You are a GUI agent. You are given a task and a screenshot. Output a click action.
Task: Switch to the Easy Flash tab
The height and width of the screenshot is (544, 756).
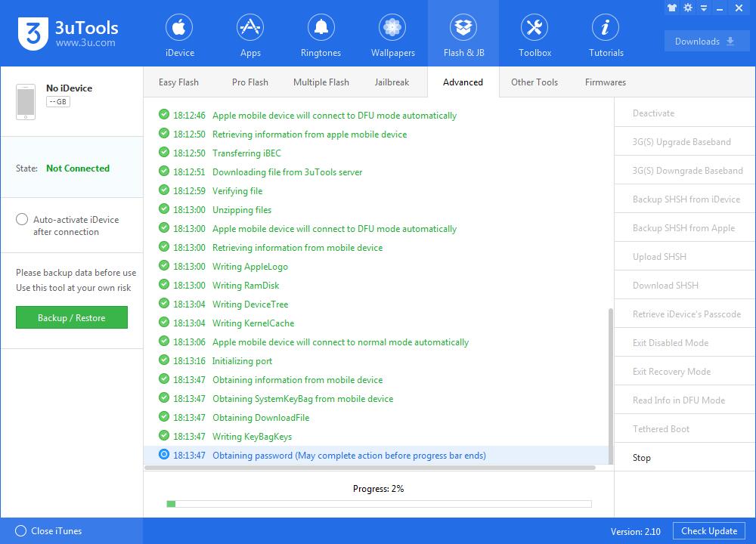pos(178,82)
